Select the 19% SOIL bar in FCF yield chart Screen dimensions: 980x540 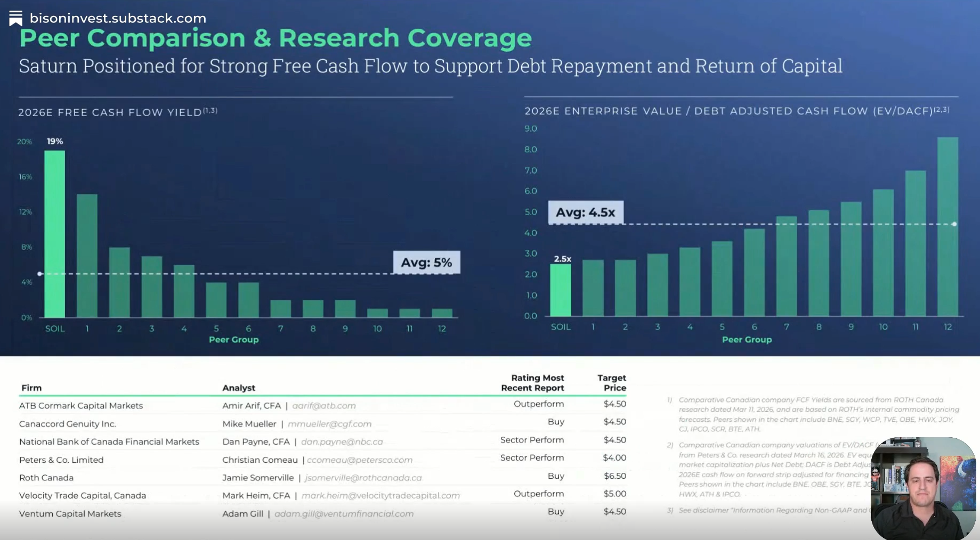[x=54, y=234]
